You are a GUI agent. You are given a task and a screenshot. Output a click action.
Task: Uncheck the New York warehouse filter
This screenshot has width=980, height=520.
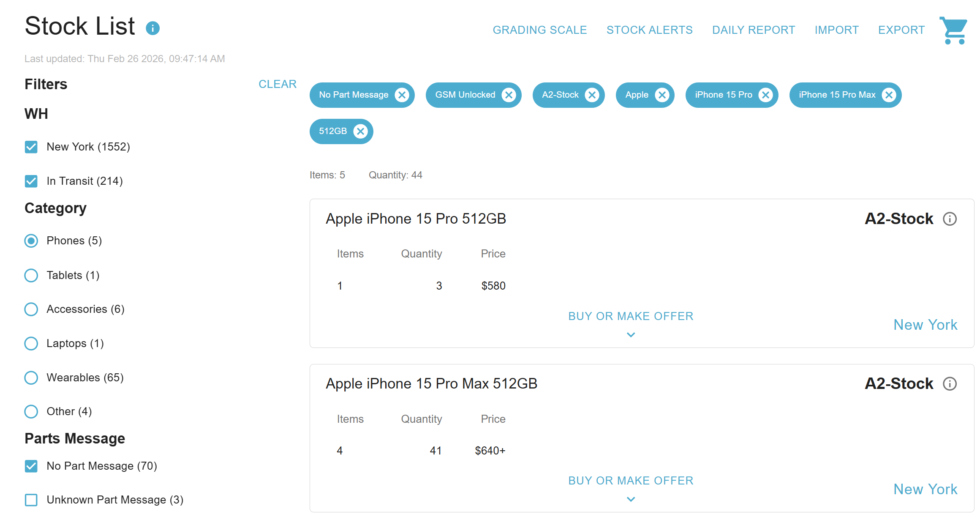coord(31,147)
